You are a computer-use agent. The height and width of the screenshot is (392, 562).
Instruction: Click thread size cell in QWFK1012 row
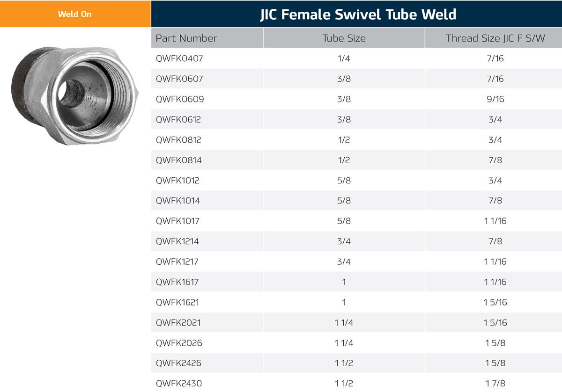(x=495, y=181)
